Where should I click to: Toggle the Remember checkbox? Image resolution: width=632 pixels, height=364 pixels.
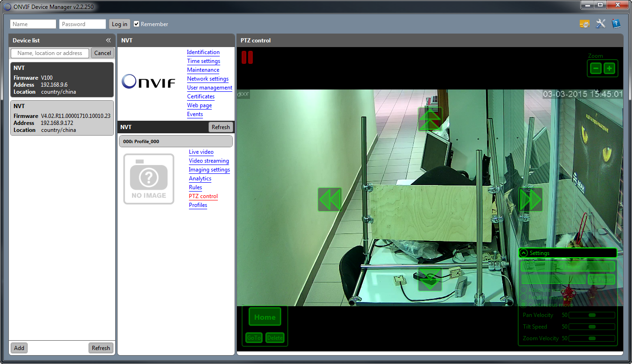click(x=137, y=24)
